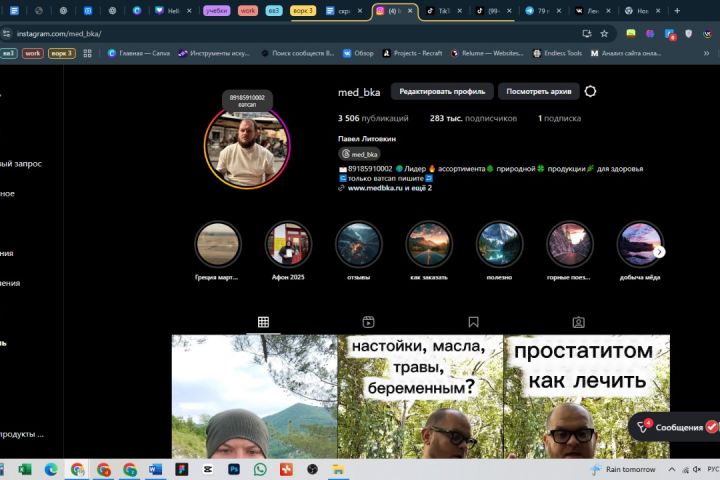Open the profile avatar story
Image resolution: width=720 pixels, height=480 pixels.
click(x=247, y=147)
